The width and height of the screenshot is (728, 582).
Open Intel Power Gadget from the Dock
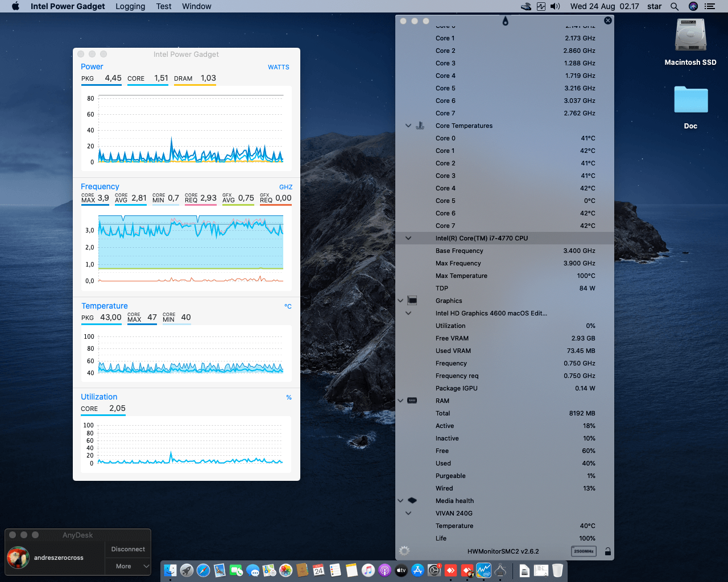(x=484, y=570)
